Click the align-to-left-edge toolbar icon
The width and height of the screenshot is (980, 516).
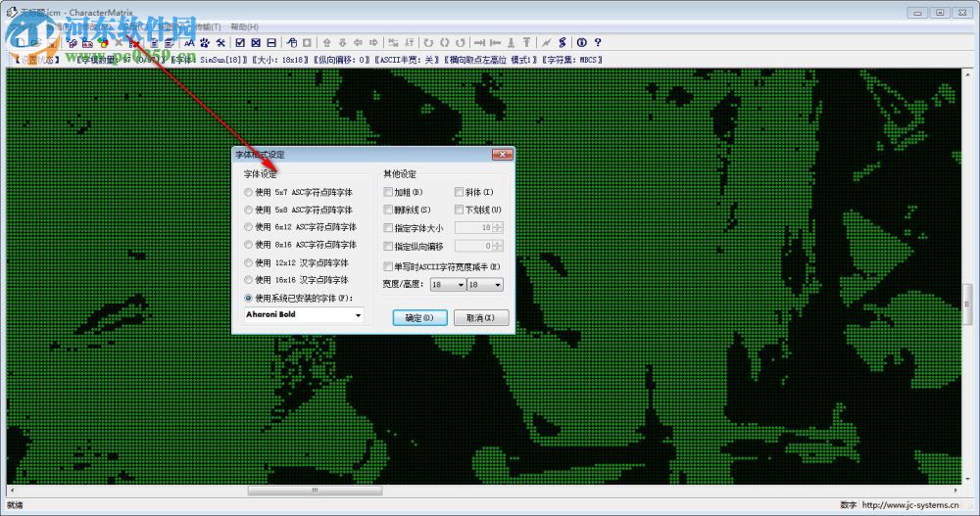495,42
